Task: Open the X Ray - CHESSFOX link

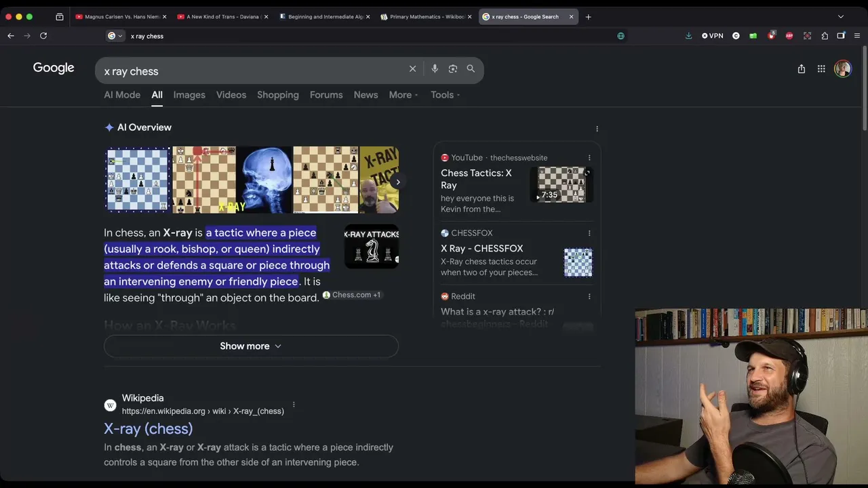Action: coord(482,249)
